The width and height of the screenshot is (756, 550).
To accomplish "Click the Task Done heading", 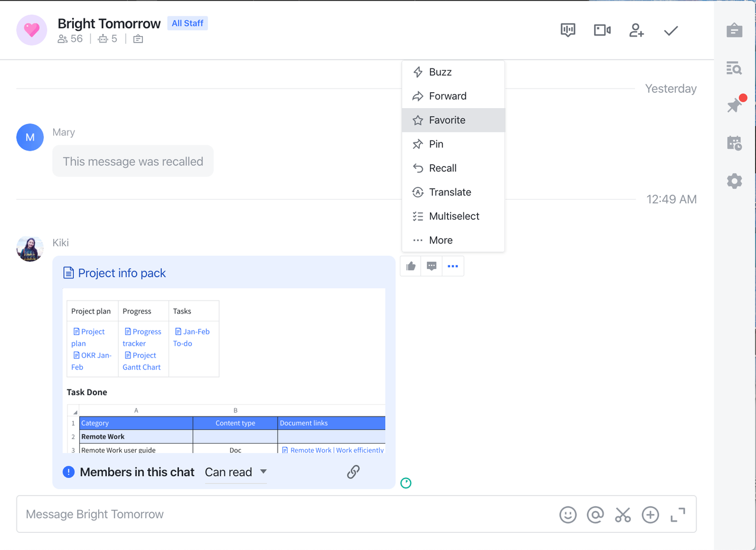I will coord(87,392).
